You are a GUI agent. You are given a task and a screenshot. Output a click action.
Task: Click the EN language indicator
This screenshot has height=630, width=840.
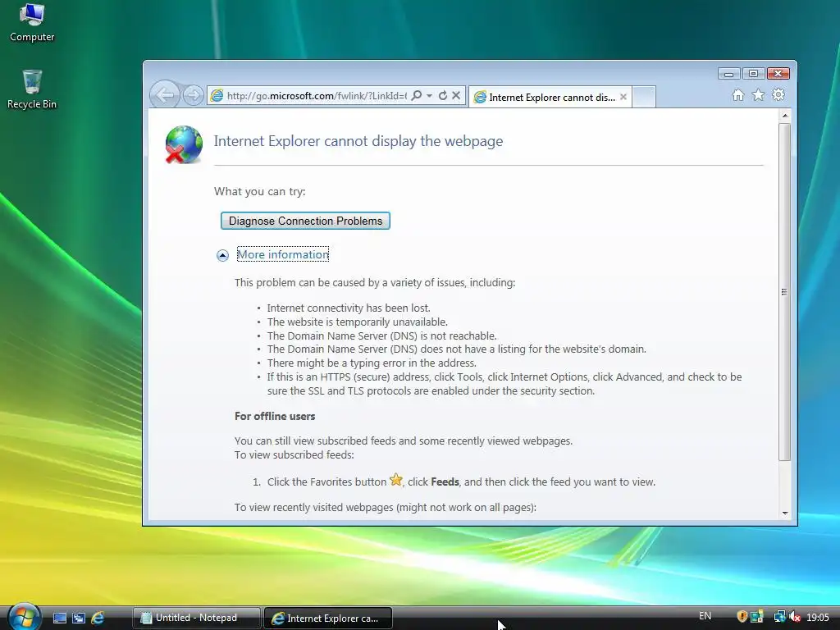click(705, 616)
